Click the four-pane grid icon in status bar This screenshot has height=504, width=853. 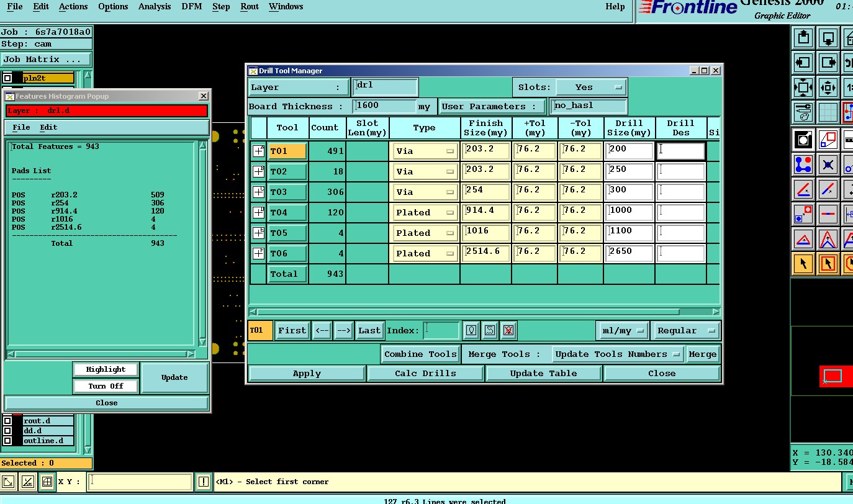(47, 482)
